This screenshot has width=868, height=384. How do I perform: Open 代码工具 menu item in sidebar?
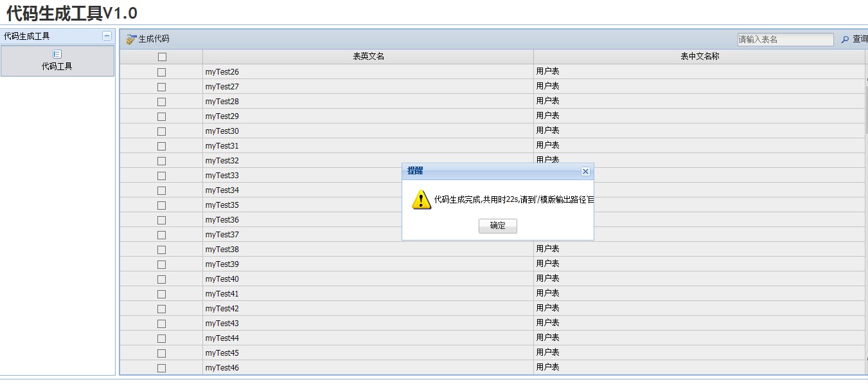point(57,60)
